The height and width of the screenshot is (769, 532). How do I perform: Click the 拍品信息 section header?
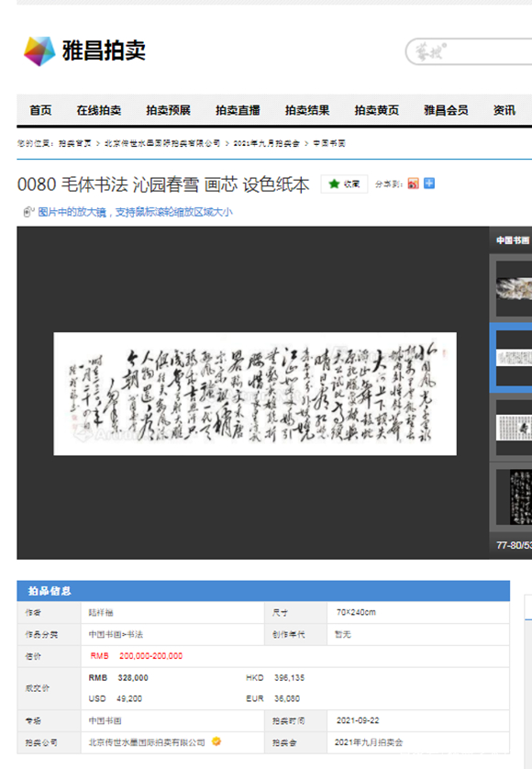coord(263,591)
